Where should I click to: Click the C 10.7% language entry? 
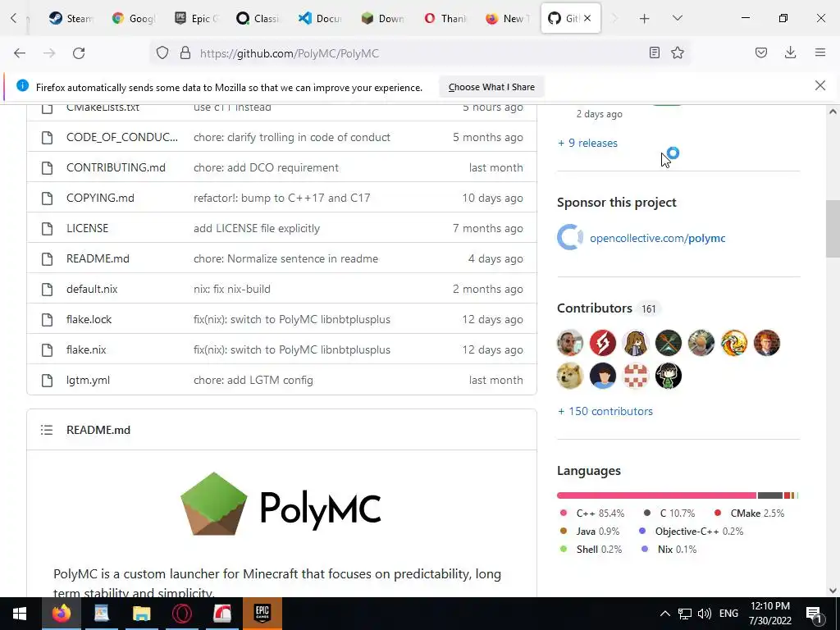pos(669,514)
